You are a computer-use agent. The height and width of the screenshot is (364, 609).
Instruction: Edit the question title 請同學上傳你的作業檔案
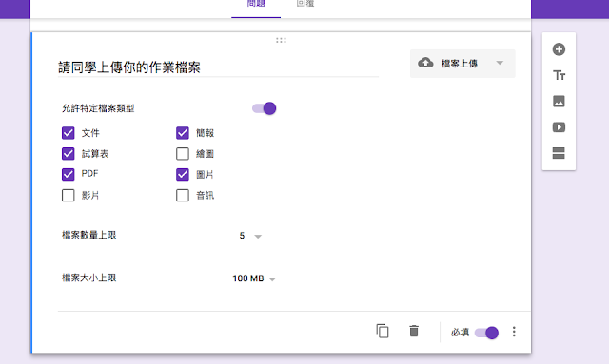pyautogui.click(x=218, y=67)
